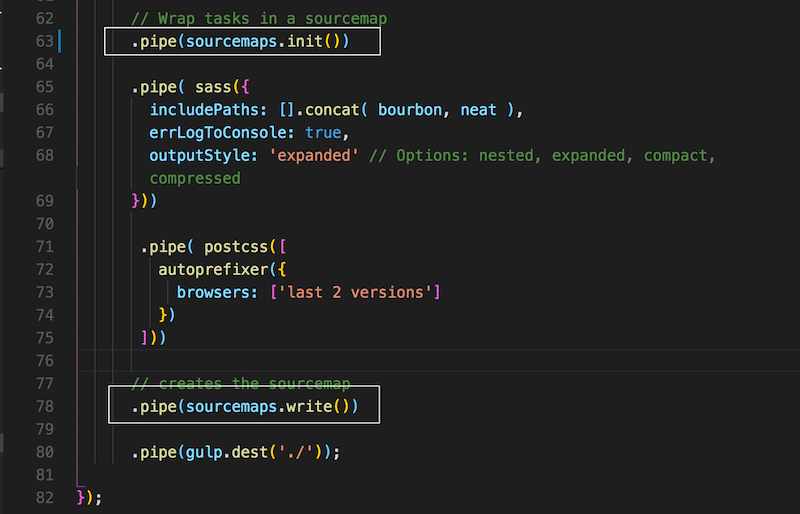Click line number 63 in the gutter
Screen dimensions: 800x514
[44, 41]
